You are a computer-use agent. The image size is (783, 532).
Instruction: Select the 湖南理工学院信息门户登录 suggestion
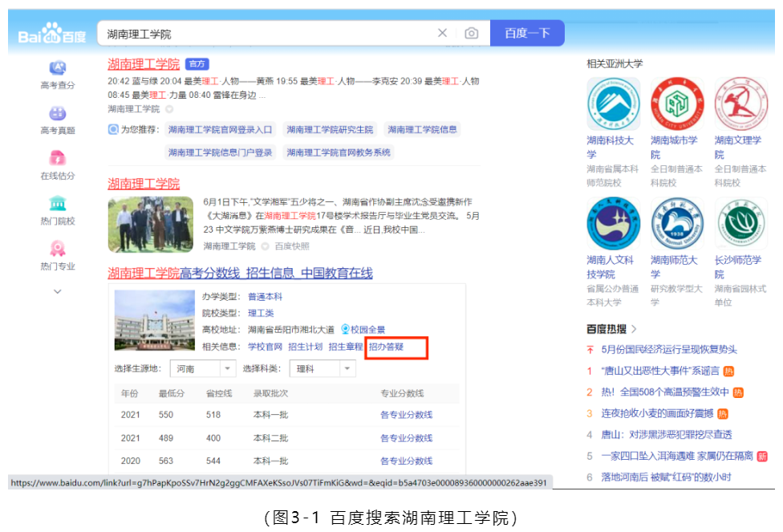click(220, 152)
